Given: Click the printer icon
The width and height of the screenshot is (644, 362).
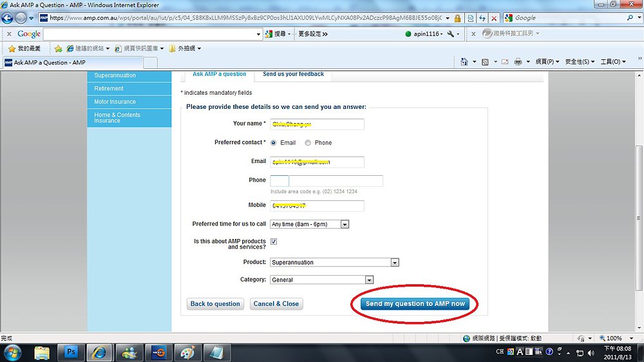Looking at the screenshot, I should 518,62.
